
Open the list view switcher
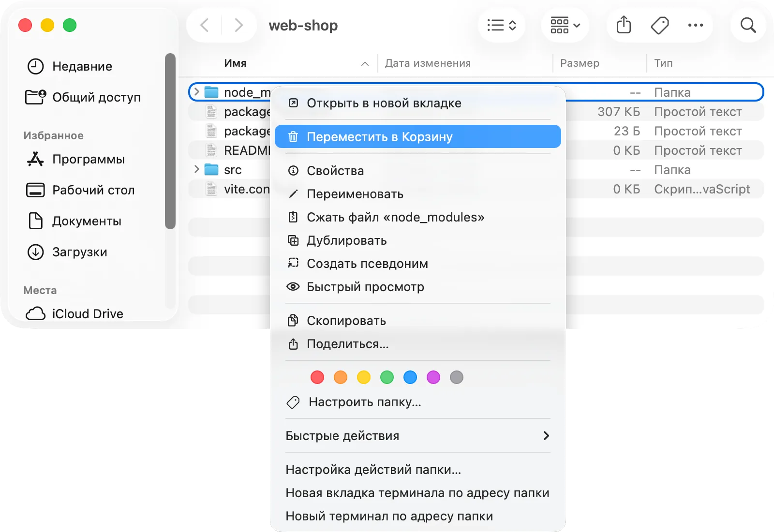(502, 25)
